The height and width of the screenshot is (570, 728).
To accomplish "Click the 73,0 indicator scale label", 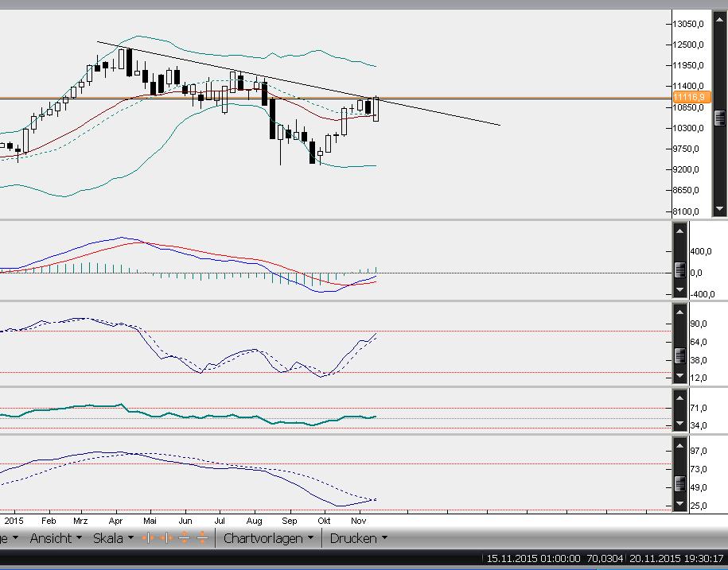I will 699,469.
